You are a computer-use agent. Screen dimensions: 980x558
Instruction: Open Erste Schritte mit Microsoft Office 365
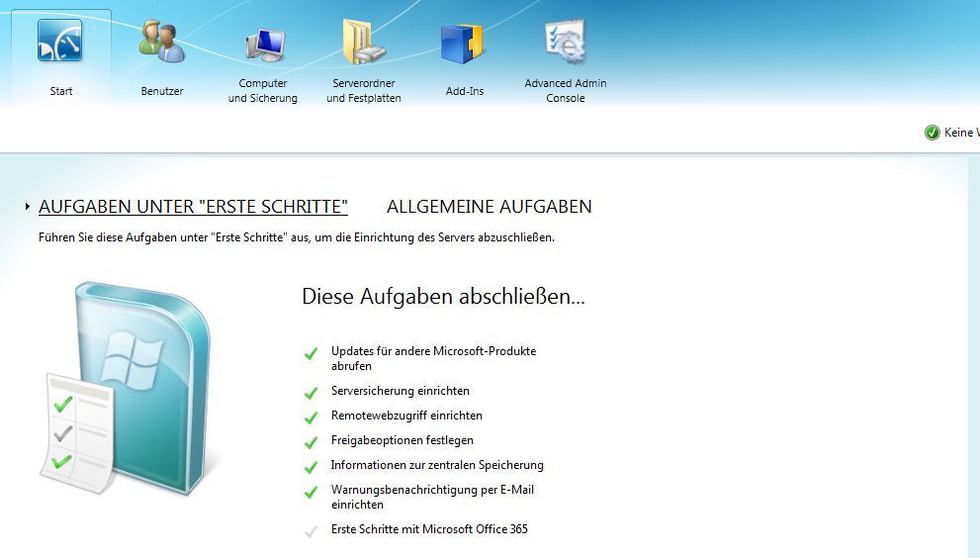pyautogui.click(x=429, y=529)
